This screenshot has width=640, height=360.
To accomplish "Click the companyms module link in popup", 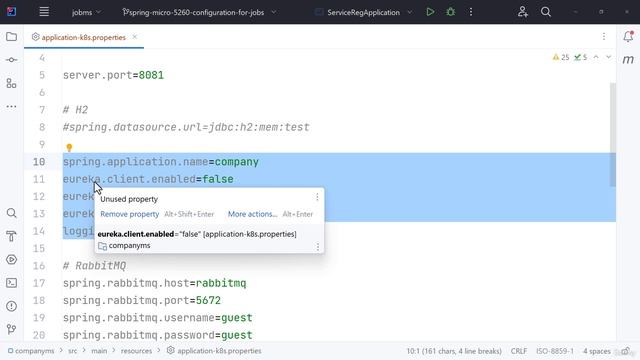I will pyautogui.click(x=129, y=245).
